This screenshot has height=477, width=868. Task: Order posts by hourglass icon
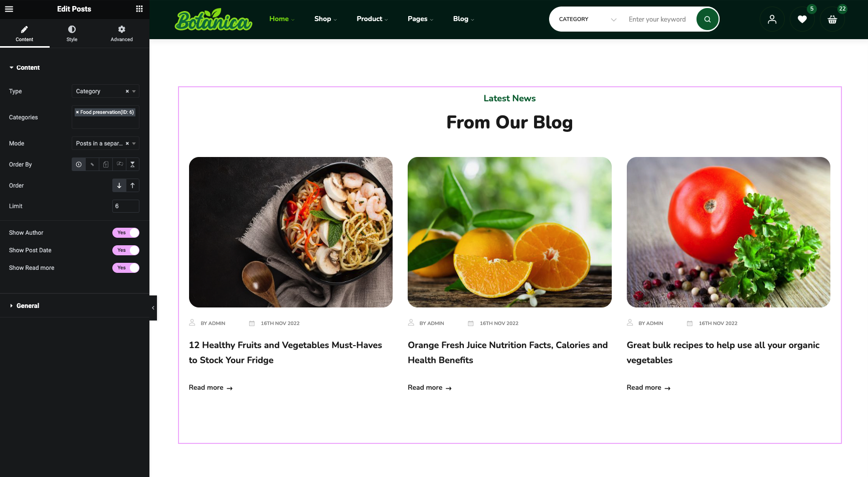coord(133,165)
